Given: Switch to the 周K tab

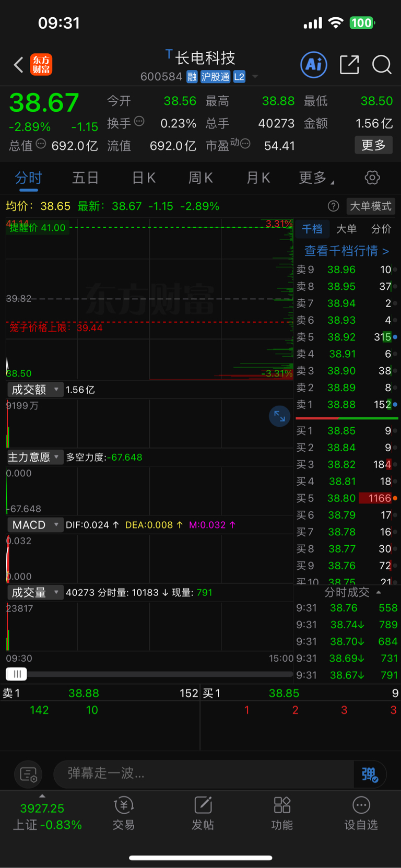Looking at the screenshot, I should [200, 178].
